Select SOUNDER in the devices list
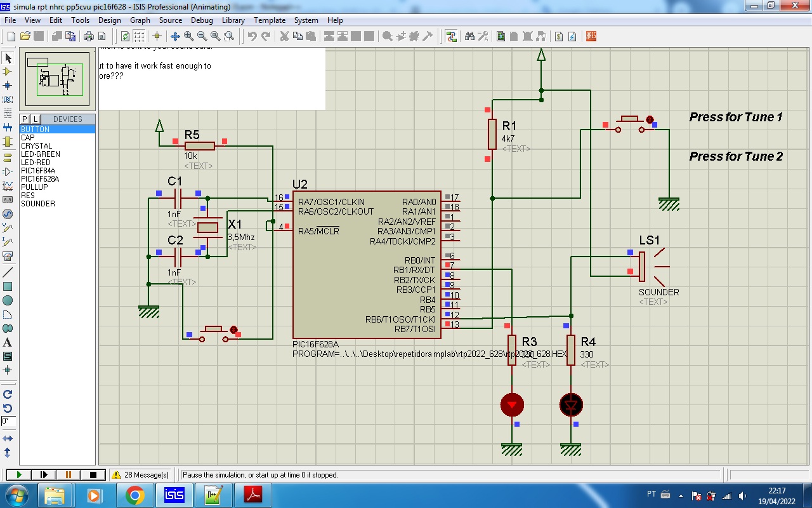Viewport: 812px width, 508px height. pos(57,204)
